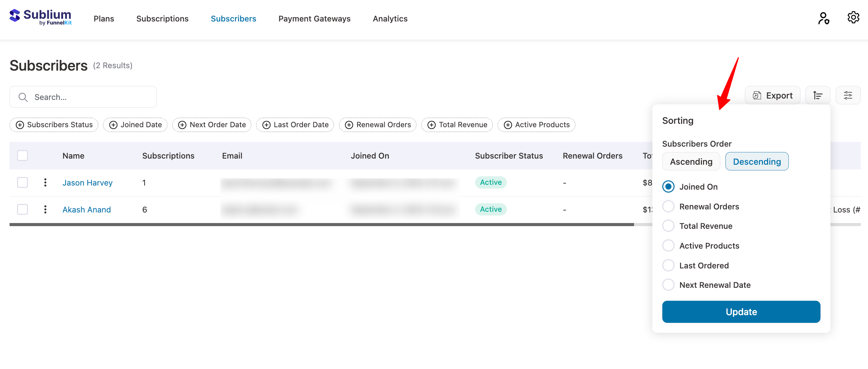Open the settings gear icon
Screen dimensions: 868x369
click(x=853, y=17)
